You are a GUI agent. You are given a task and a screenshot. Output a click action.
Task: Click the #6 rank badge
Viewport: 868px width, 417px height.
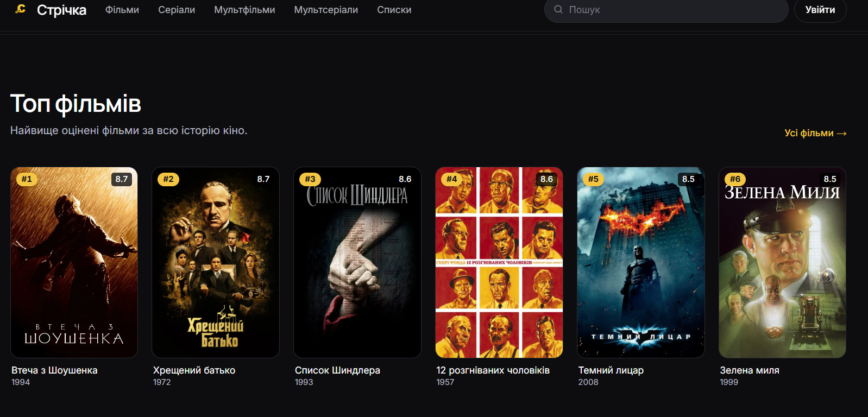pos(735,179)
